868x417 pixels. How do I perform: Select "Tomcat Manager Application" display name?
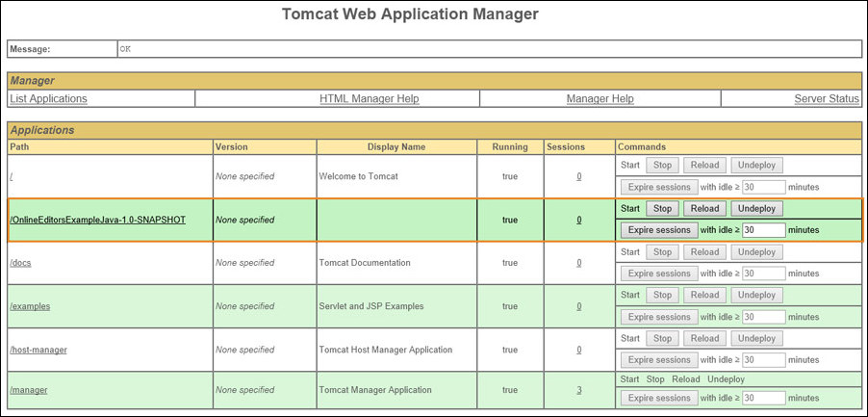(375, 390)
